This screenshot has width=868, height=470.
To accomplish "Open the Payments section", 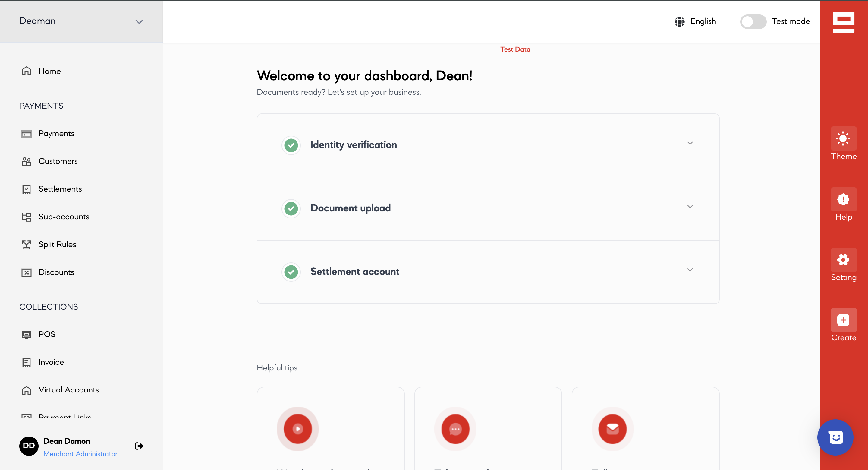I will 48,134.
